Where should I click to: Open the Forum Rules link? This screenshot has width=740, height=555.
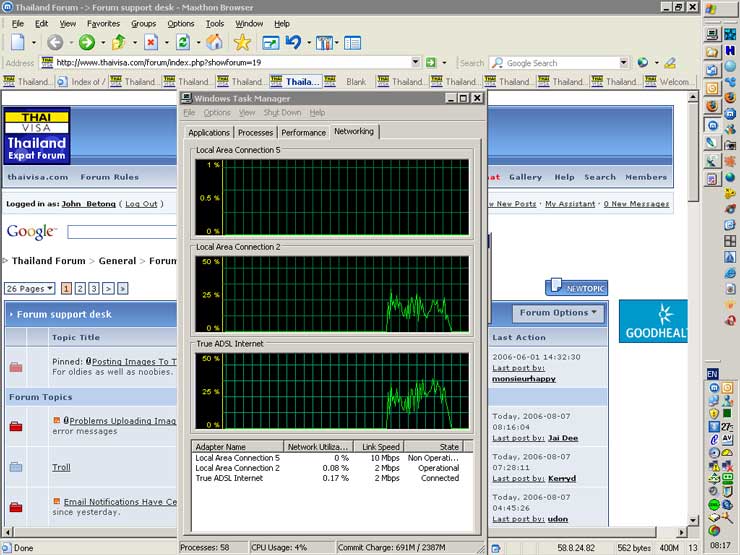[x=109, y=177]
